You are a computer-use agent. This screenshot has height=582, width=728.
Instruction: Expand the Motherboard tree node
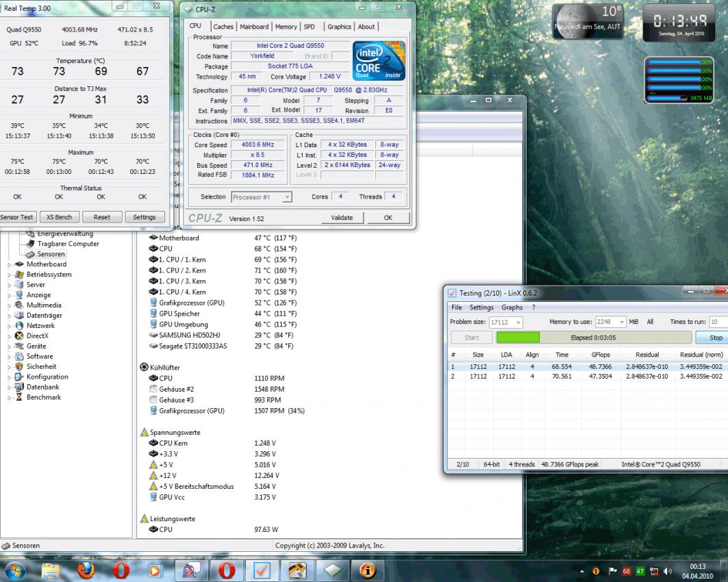click(9, 264)
